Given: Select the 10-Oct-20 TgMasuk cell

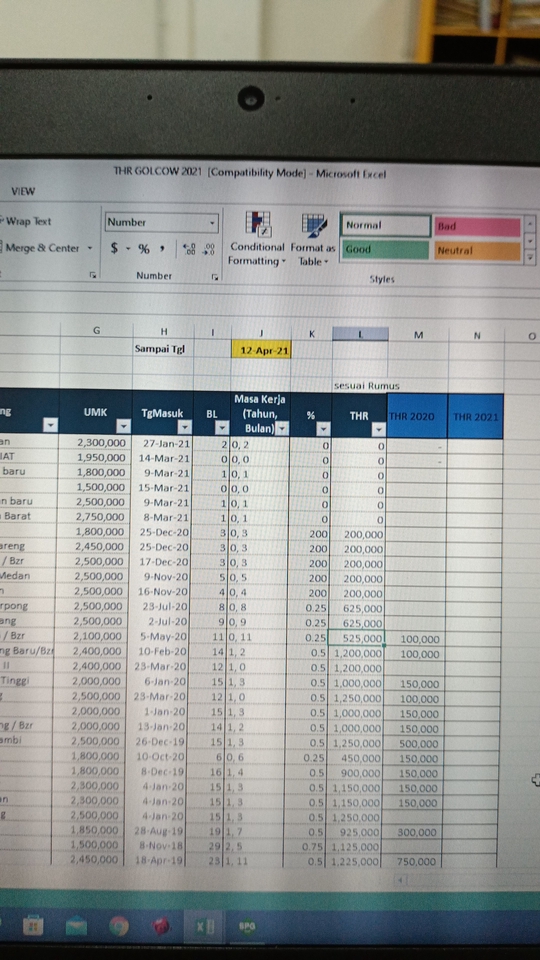Looking at the screenshot, I should 157,756.
